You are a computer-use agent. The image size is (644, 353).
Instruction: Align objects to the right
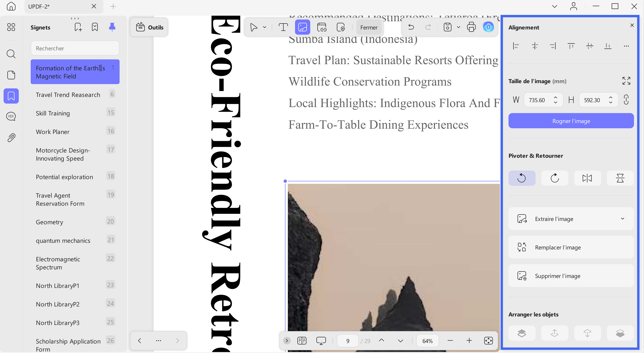tap(553, 46)
